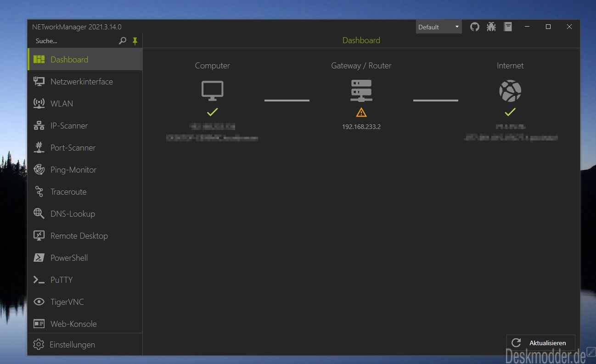Launch the Traceroute tool

(x=85, y=192)
